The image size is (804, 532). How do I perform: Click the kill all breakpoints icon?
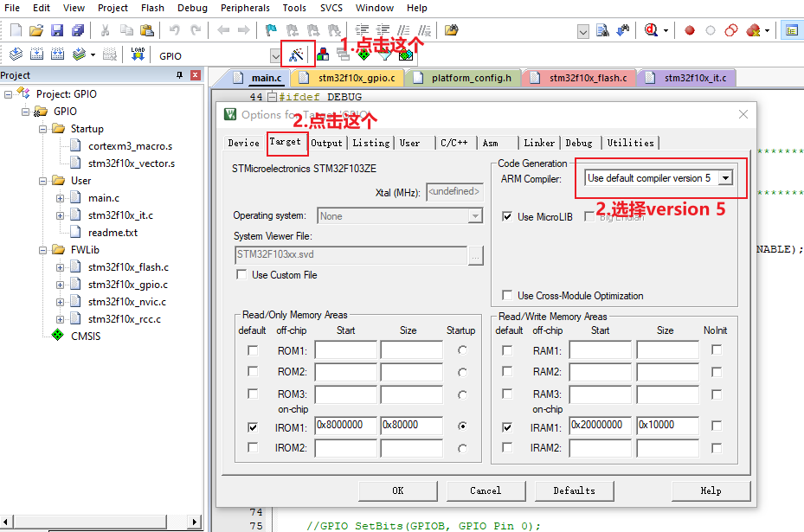tap(753, 31)
